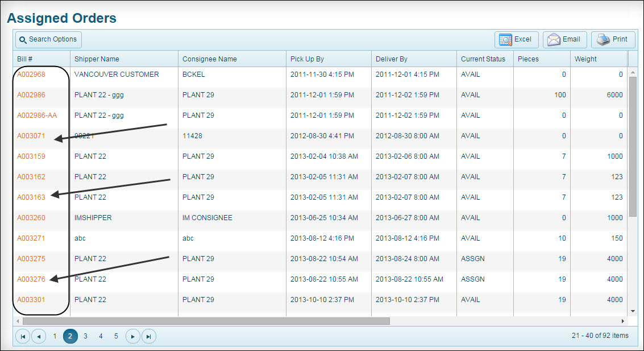Open bill A003301
Viewport: 644px width, 351px height.
point(31,300)
